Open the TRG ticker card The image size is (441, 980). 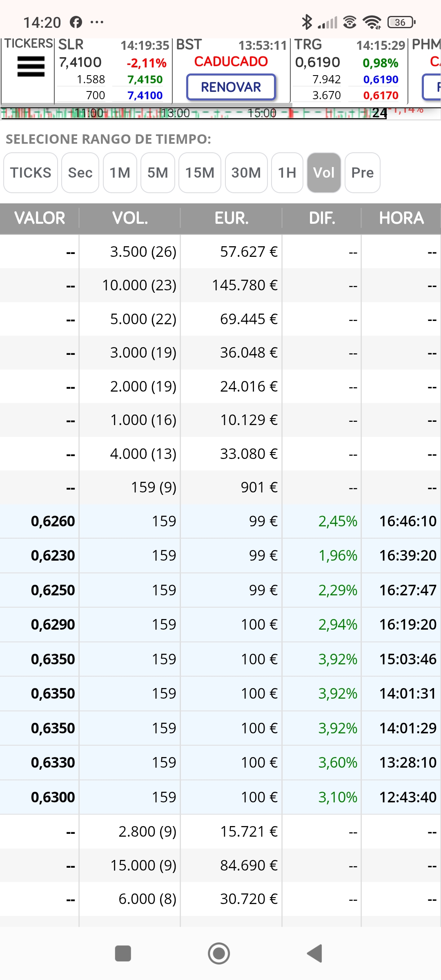pyautogui.click(x=349, y=70)
